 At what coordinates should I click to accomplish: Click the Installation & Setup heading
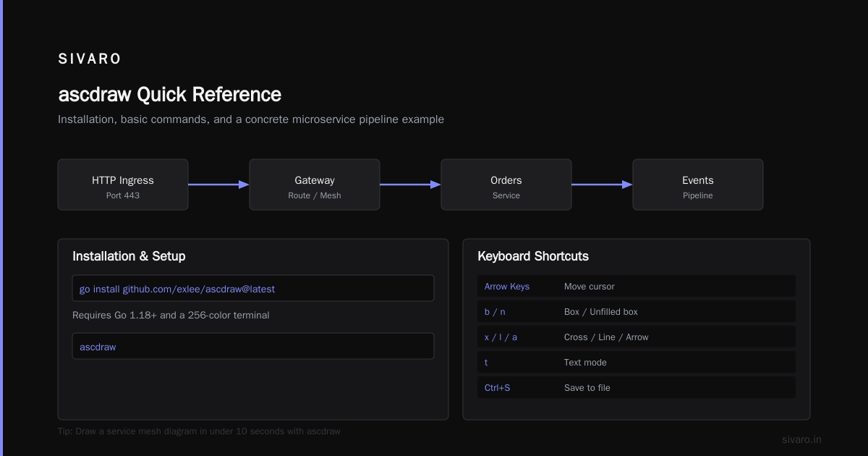pyautogui.click(x=129, y=256)
